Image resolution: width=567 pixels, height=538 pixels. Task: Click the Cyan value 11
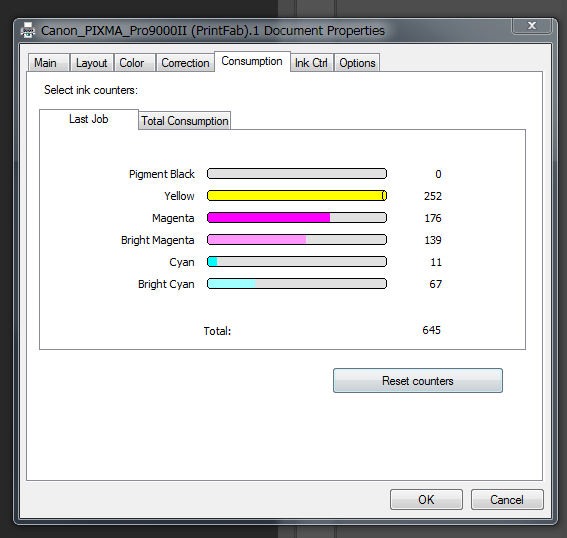[436, 262]
